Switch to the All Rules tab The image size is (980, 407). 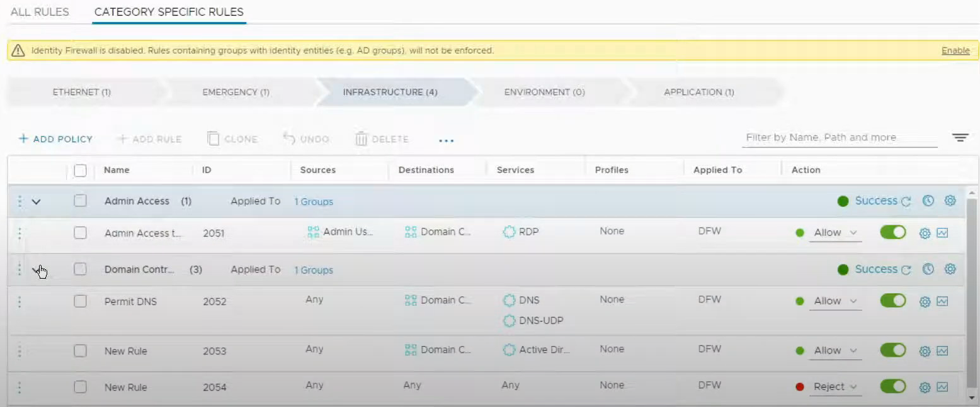point(40,12)
